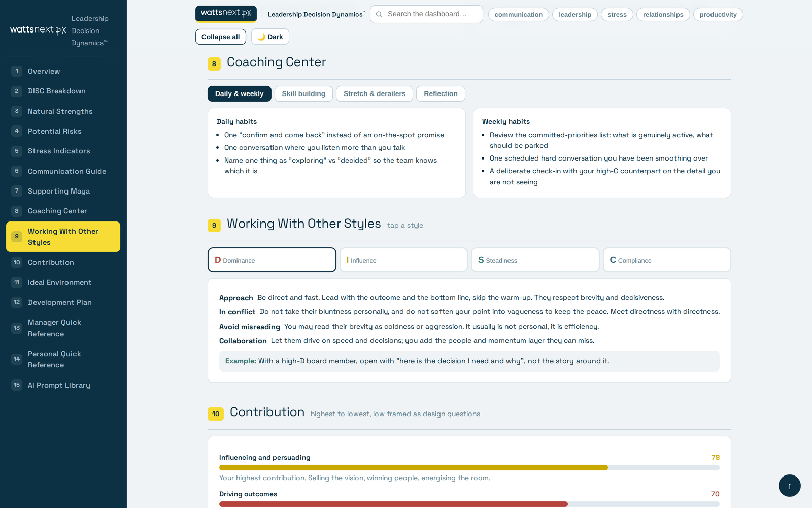Go to Overview in the sidebar

63,71
